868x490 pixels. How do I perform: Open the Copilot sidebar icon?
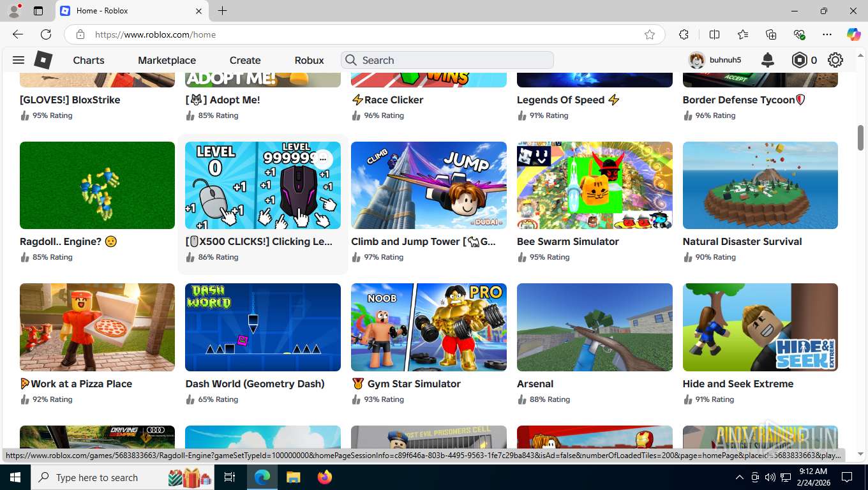853,34
